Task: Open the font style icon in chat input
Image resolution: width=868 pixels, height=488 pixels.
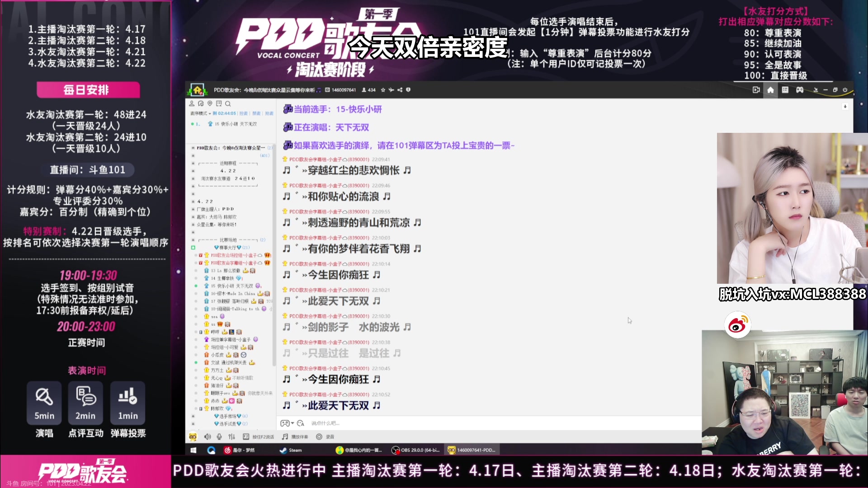Action: tap(301, 423)
